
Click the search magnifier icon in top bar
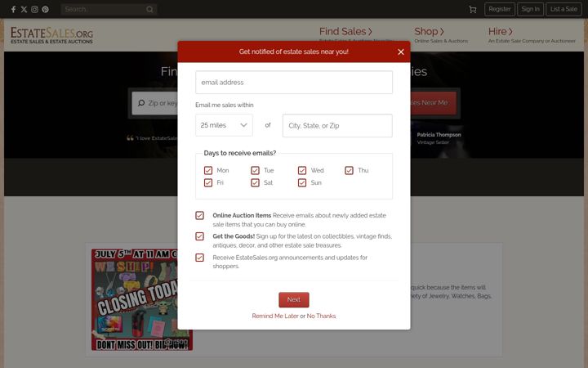[149, 9]
